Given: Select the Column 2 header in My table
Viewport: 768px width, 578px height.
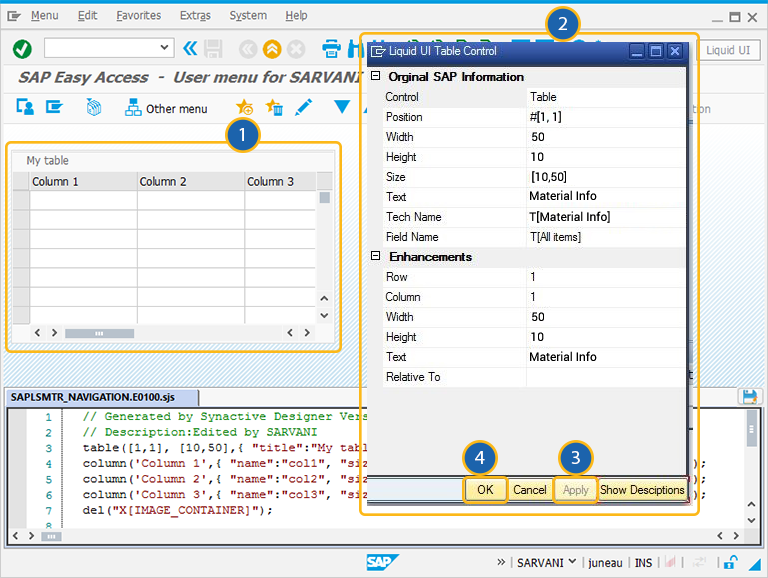Looking at the screenshot, I should (191, 181).
